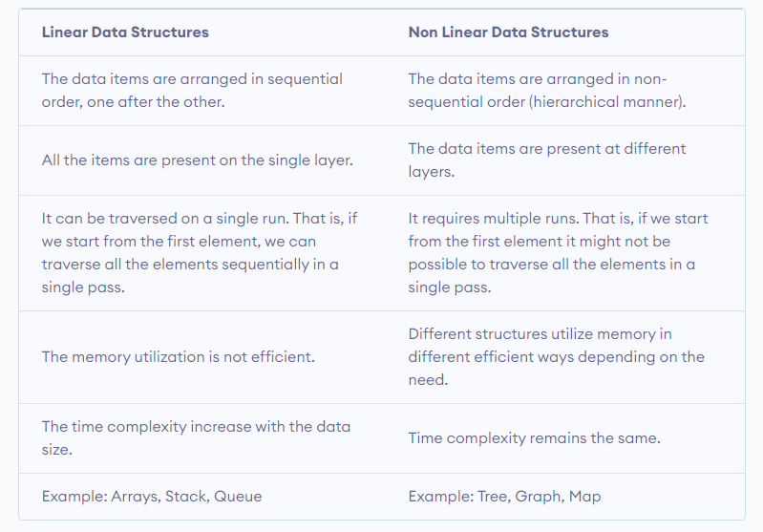The width and height of the screenshot is (763, 532).
Task: Click the 'traversed on a single run' cell
Action: coord(201,252)
